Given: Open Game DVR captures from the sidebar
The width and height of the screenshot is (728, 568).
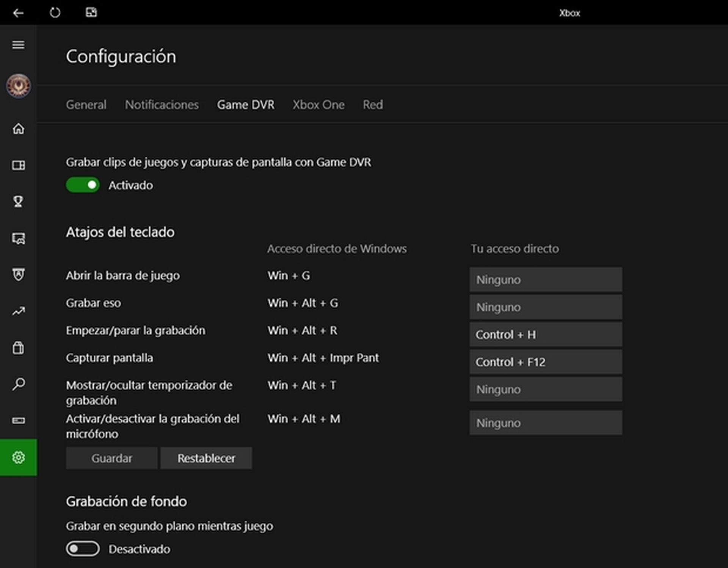Looking at the screenshot, I should pos(18,239).
